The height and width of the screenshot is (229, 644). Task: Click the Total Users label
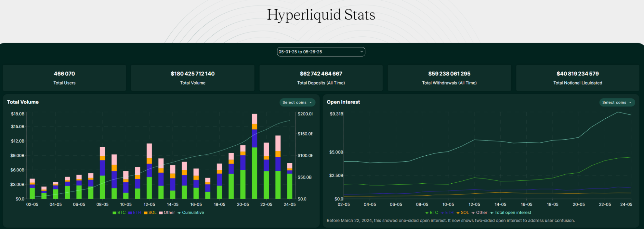(x=64, y=83)
